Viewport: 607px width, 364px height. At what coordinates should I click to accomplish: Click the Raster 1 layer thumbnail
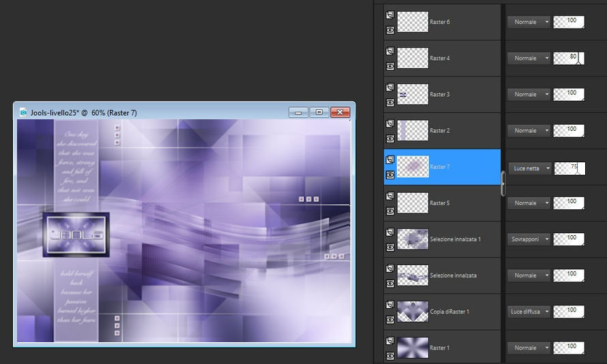pos(413,348)
